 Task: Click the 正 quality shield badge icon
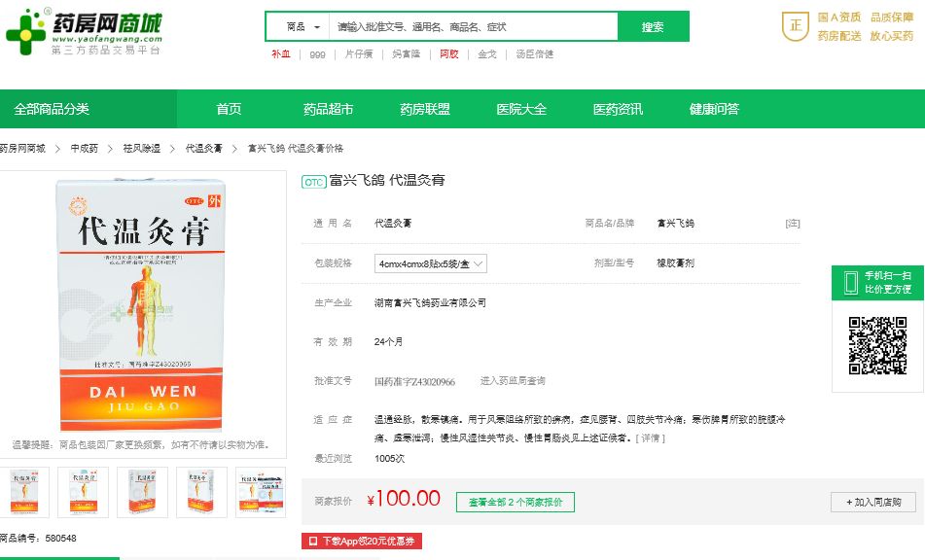pyautogui.click(x=796, y=26)
